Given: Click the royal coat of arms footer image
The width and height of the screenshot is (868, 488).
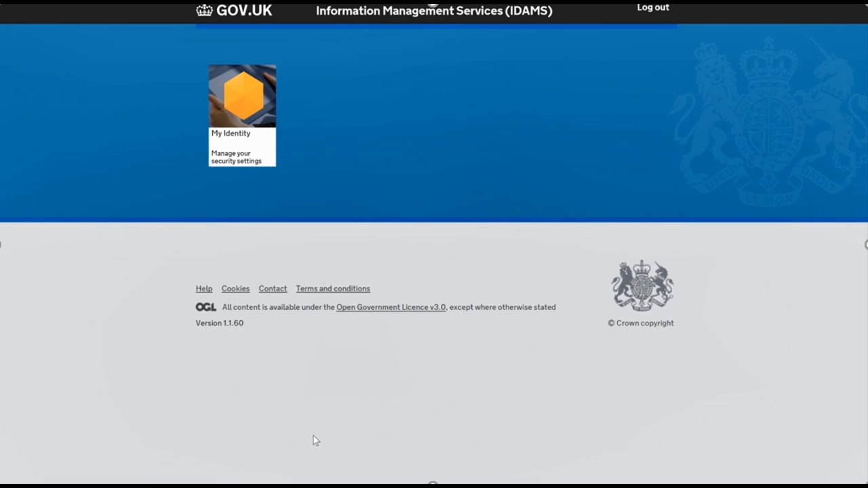Looking at the screenshot, I should (642, 286).
